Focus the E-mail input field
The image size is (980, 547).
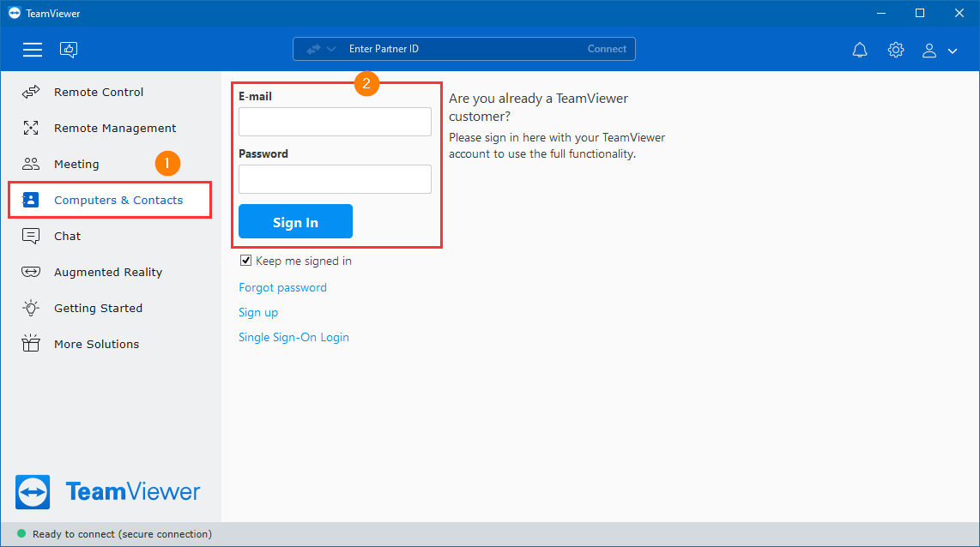point(335,122)
